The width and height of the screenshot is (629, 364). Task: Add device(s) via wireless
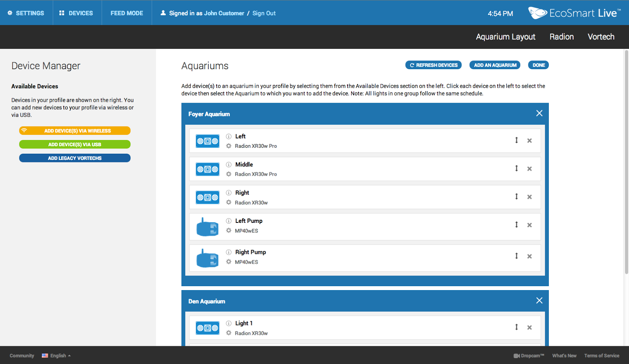[75, 131]
